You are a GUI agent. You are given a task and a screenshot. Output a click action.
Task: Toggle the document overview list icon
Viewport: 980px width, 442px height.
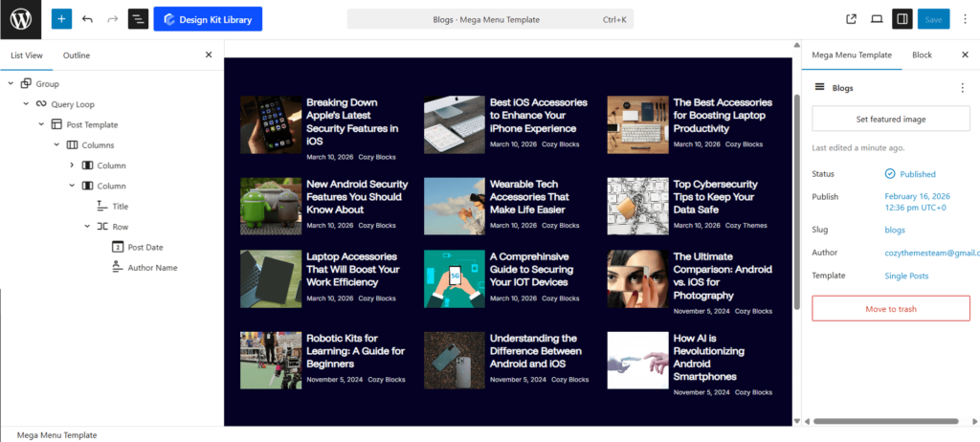[138, 19]
